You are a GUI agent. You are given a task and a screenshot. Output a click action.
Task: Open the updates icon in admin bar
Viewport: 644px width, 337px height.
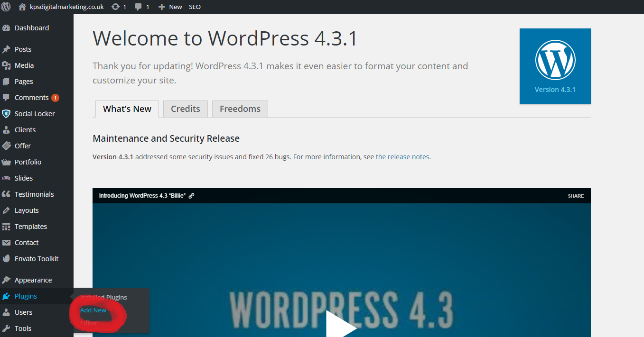(115, 7)
